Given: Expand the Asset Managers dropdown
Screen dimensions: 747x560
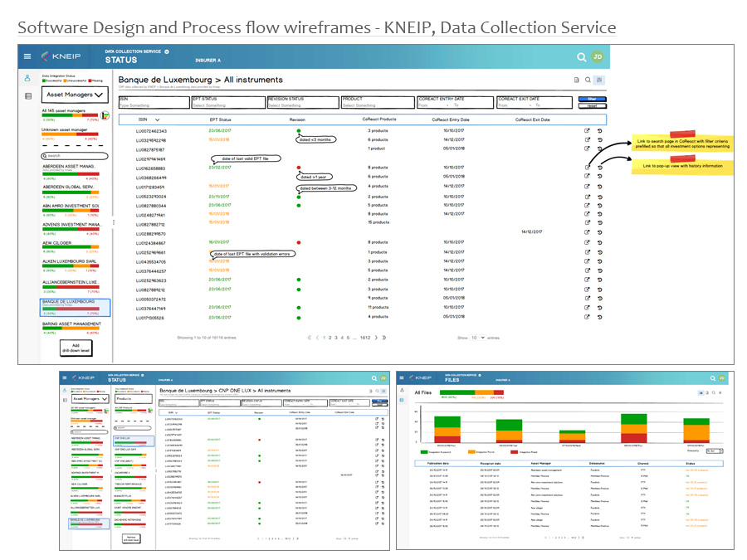Looking at the screenshot, I should 76,95.
